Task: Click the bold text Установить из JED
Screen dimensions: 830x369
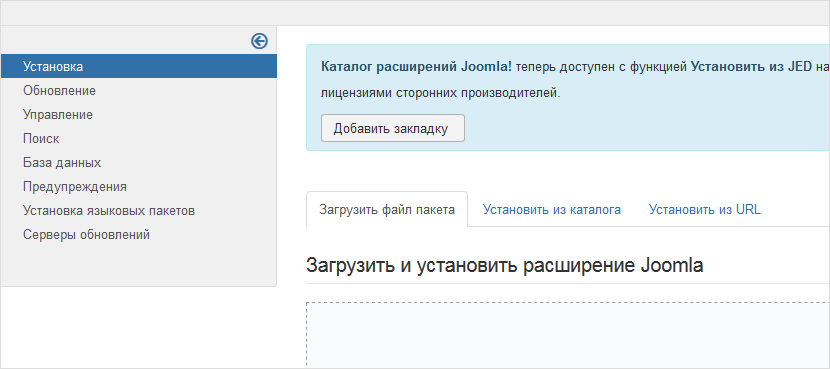Action: click(752, 67)
